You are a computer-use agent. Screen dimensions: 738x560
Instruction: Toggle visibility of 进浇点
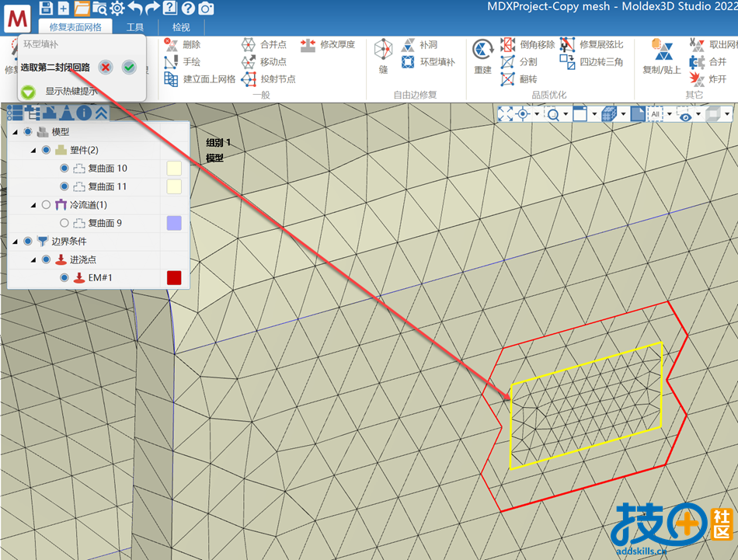46,259
